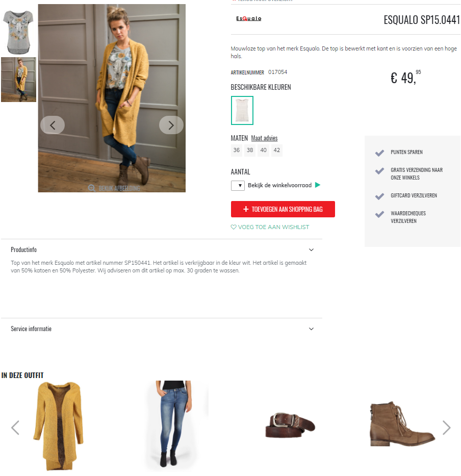
Task: Choose size 42
Action: (277, 151)
